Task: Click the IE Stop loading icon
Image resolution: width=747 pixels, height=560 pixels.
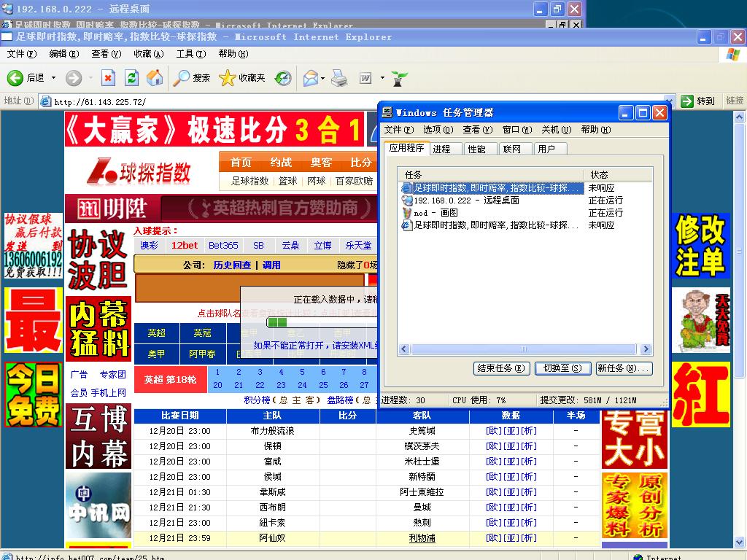Action: coord(108,78)
